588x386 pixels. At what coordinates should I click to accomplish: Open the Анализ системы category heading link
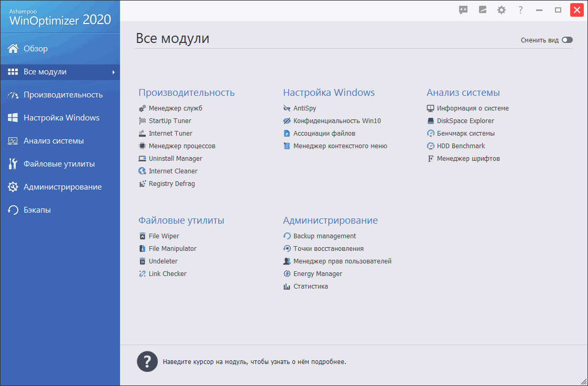[x=463, y=93]
